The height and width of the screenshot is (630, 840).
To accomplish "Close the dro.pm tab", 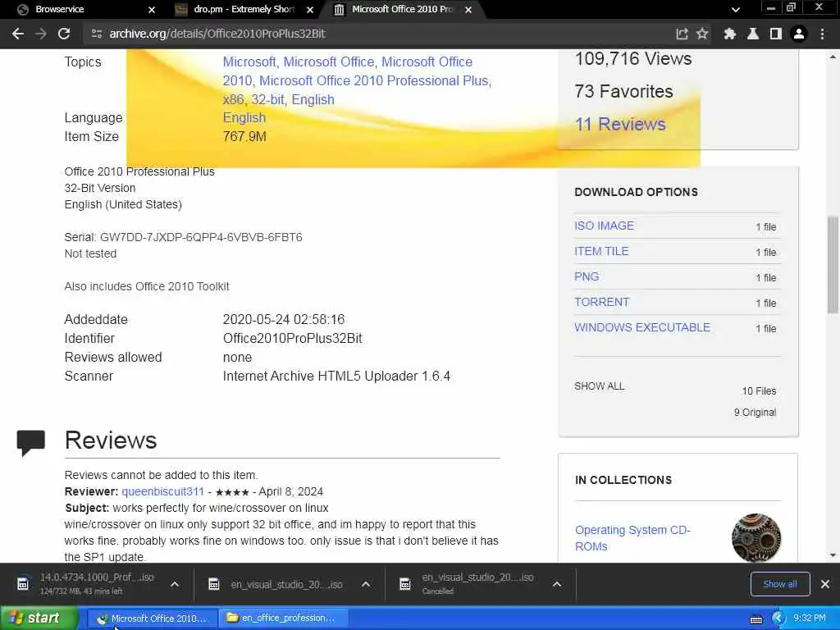I will (310, 10).
